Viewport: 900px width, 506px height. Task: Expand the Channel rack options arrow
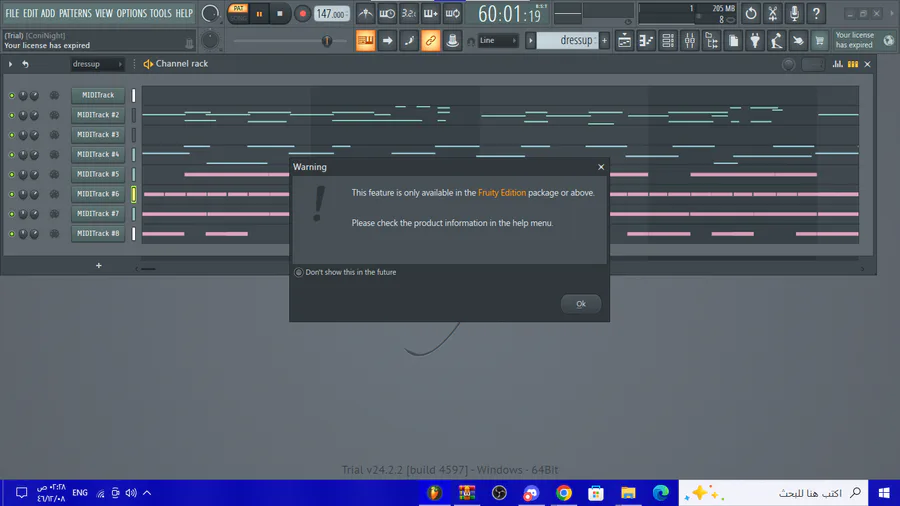coord(10,64)
